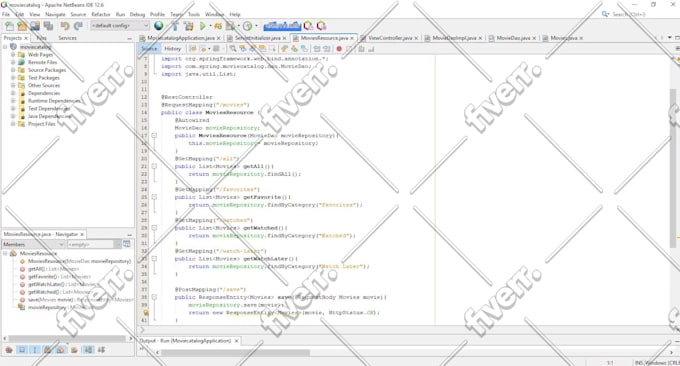Toggle the fourth Navigator bottom filter button
The image size is (680, 366).
[x=48, y=350]
